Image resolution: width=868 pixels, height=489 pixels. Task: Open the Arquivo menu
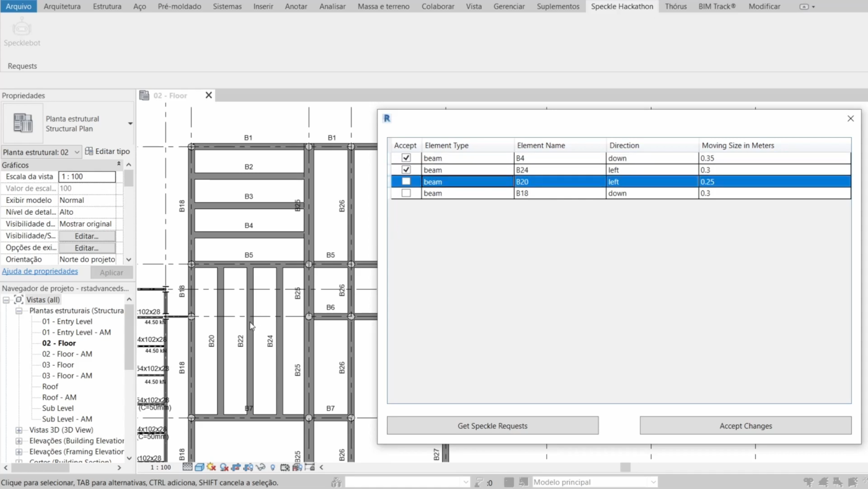click(19, 6)
